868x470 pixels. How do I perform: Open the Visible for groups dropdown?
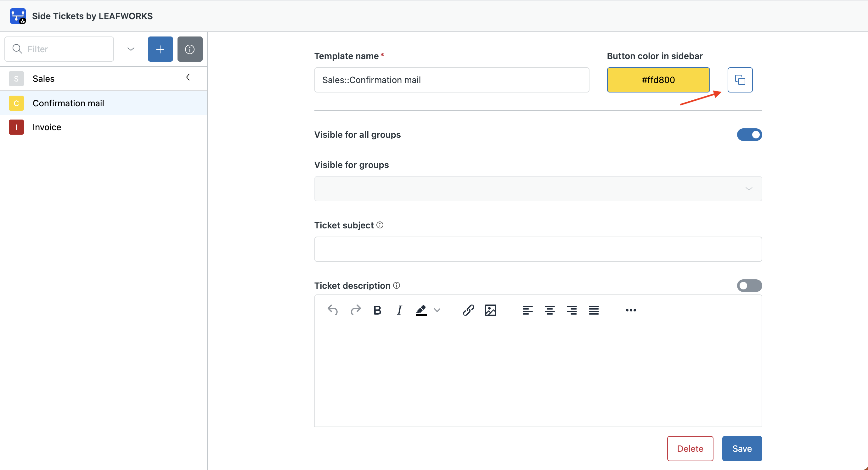point(538,189)
